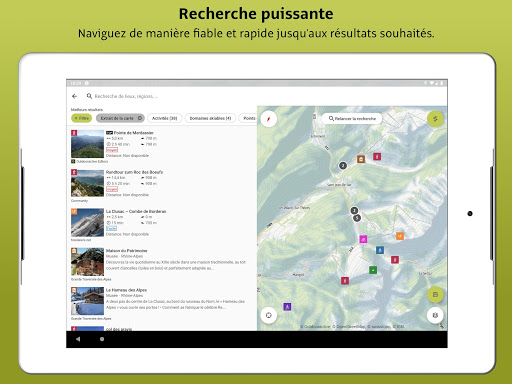The image size is (512, 384).
Task: Open the Le Hameau des Alpes thumbnail
Action: click(87, 301)
